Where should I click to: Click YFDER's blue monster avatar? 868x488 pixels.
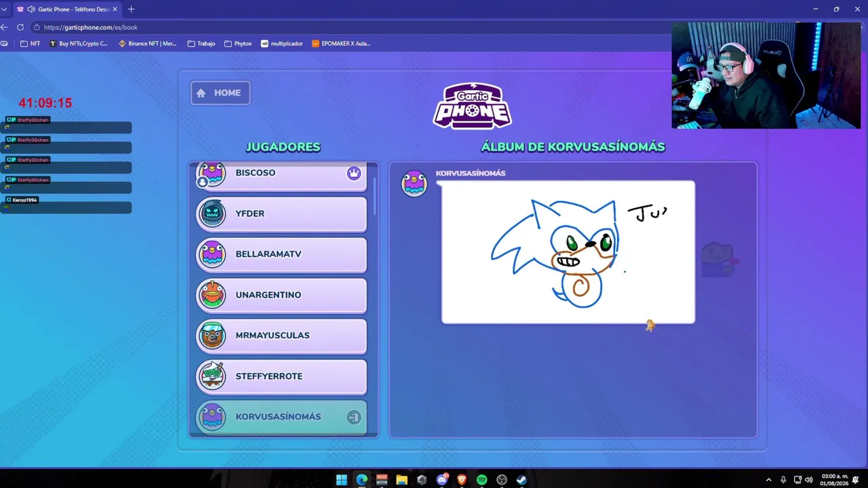pos(212,214)
